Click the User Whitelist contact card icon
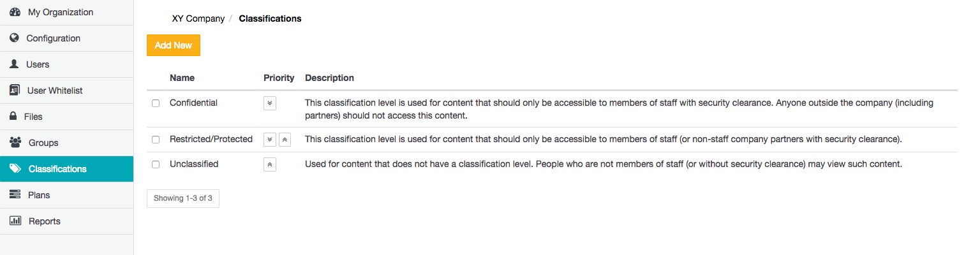 (x=15, y=91)
